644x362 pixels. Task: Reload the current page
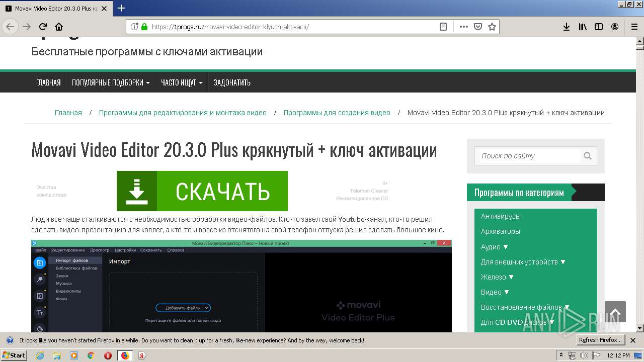(43, 27)
